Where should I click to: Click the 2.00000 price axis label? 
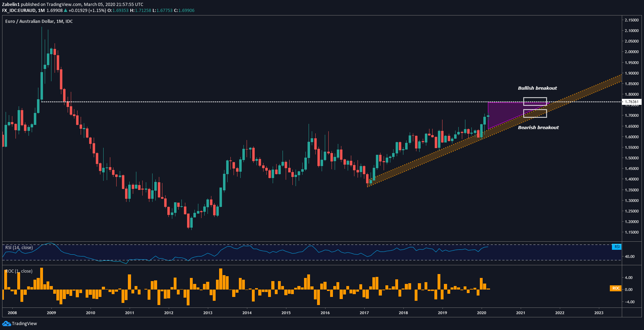[632, 52]
